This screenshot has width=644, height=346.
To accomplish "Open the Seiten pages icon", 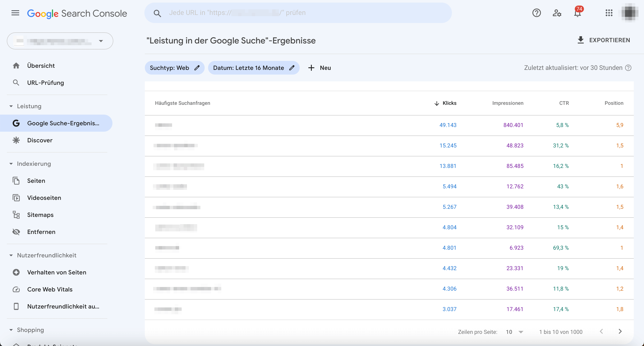I will [x=16, y=181].
